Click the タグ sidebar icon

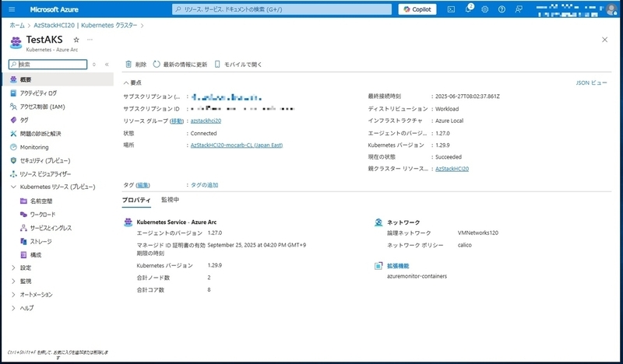coord(13,120)
